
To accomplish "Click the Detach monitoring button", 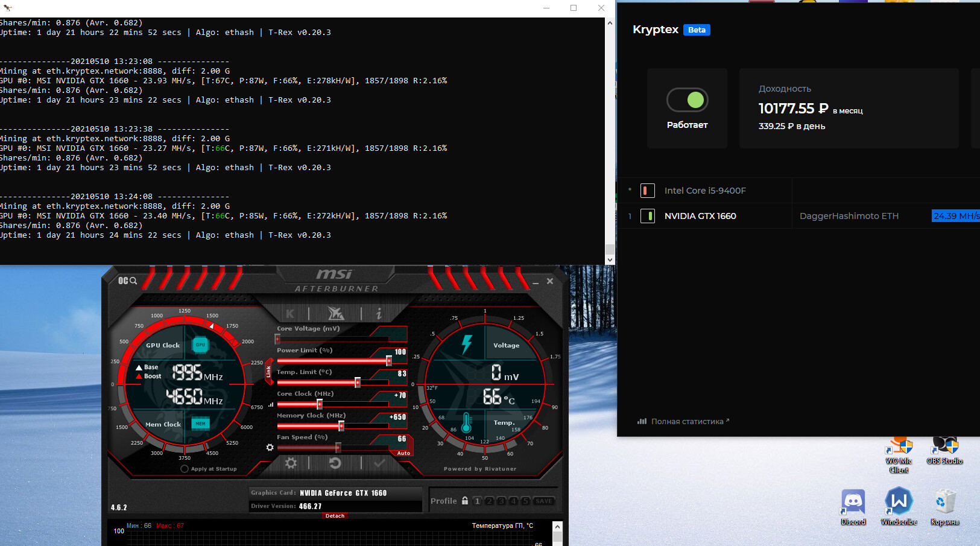I will (335, 516).
